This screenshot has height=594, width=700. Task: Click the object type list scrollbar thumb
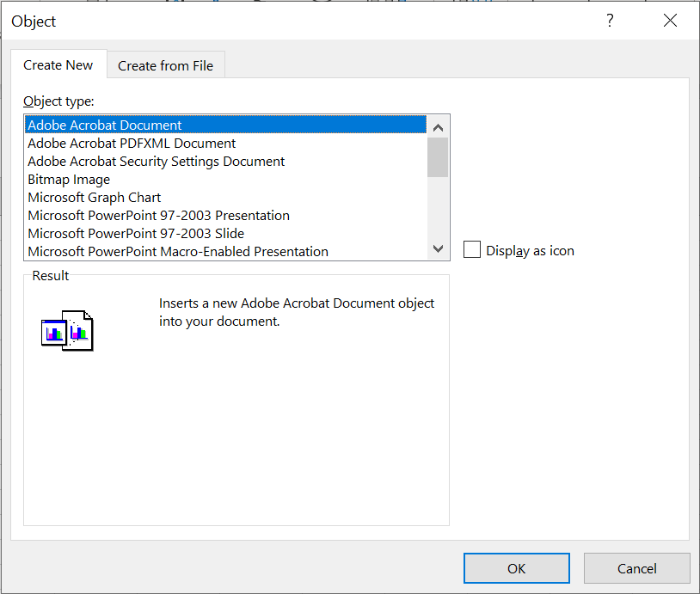tap(438, 156)
